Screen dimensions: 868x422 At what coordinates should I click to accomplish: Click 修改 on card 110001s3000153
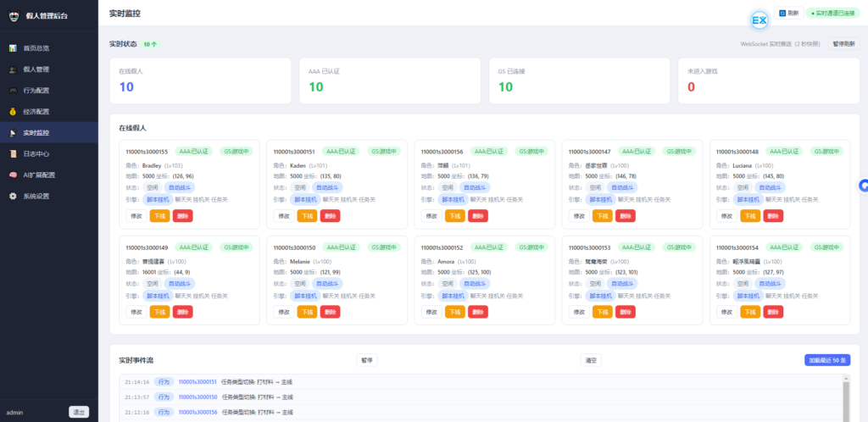coord(579,312)
